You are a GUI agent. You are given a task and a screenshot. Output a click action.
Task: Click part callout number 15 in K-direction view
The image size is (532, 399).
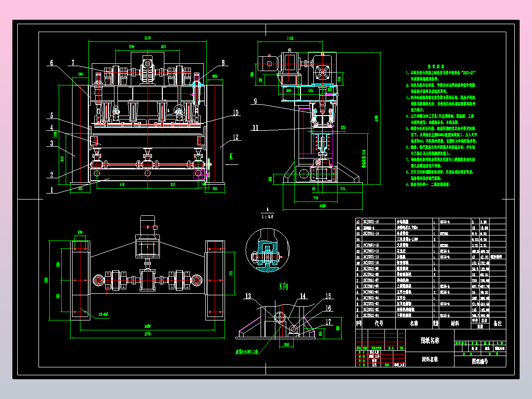pyautogui.click(x=328, y=296)
